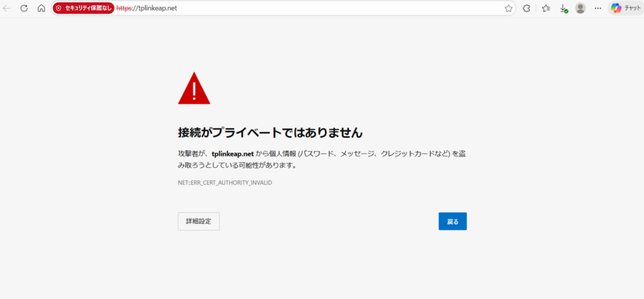
Task: Click the セキュリティ保護なし security badge
Action: click(84, 8)
